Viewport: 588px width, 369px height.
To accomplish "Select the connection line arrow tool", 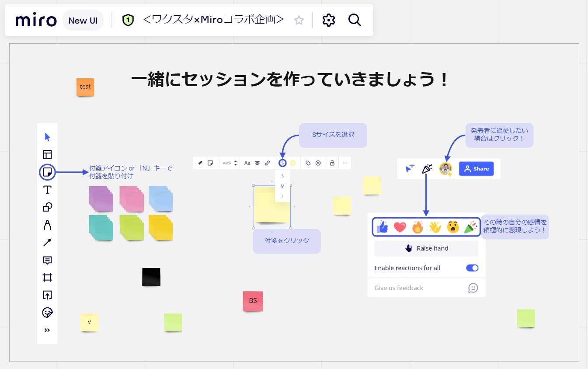I will click(x=47, y=242).
